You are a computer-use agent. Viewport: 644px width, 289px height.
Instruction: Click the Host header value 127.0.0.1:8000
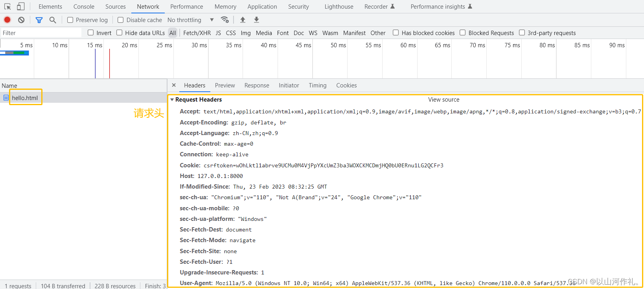220,176
